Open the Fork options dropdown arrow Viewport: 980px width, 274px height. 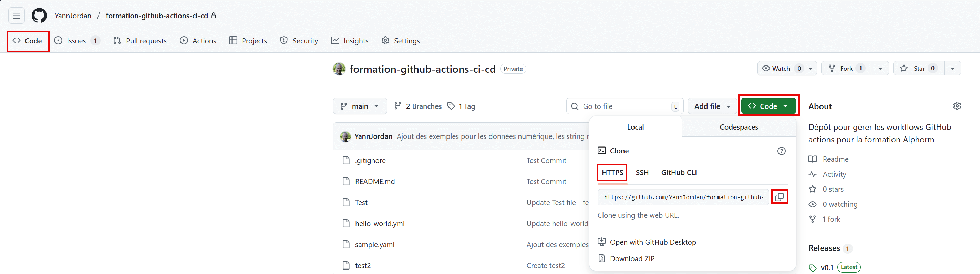[x=880, y=68]
